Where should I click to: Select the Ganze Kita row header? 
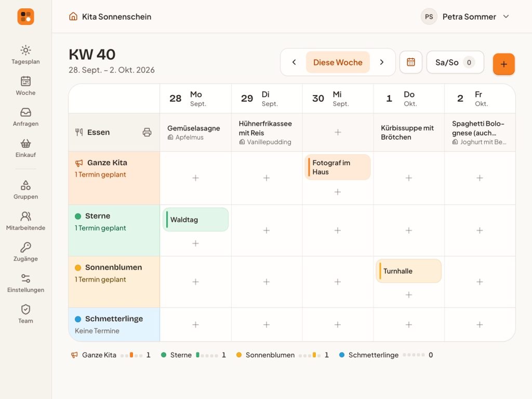click(114, 178)
